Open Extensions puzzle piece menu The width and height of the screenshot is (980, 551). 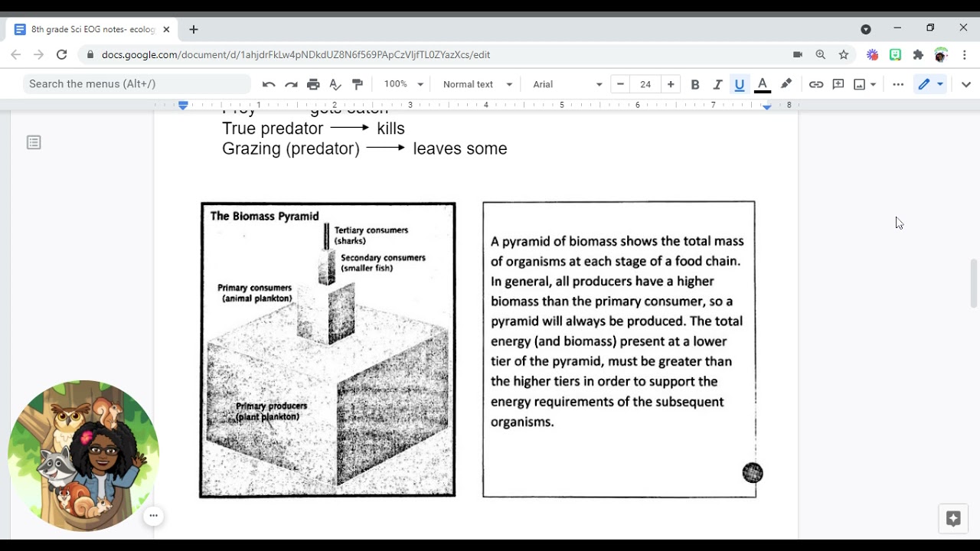pos(918,54)
